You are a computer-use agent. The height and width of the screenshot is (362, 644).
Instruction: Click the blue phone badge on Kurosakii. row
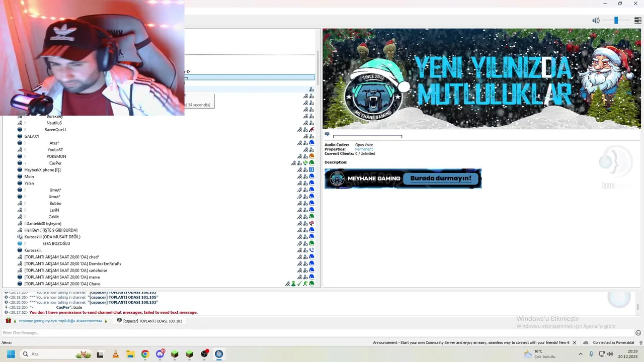click(311, 250)
